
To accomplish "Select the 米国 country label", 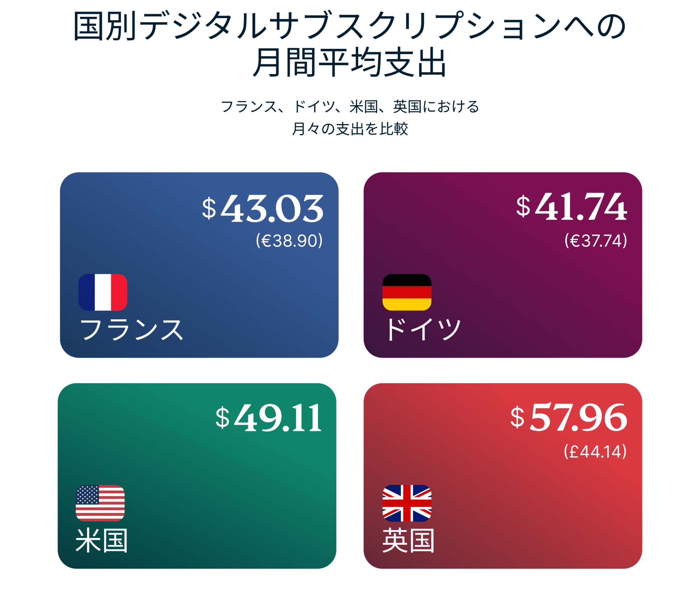I will pyautogui.click(x=102, y=540).
